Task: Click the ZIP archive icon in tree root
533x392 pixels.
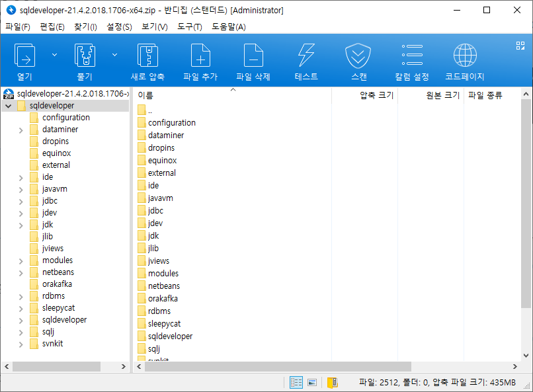Action: (9, 94)
